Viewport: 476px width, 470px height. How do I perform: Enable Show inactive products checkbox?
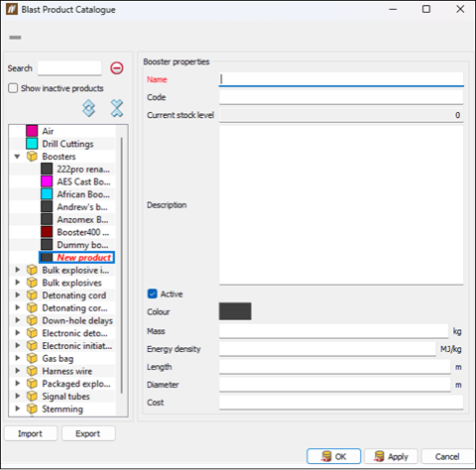(13, 88)
